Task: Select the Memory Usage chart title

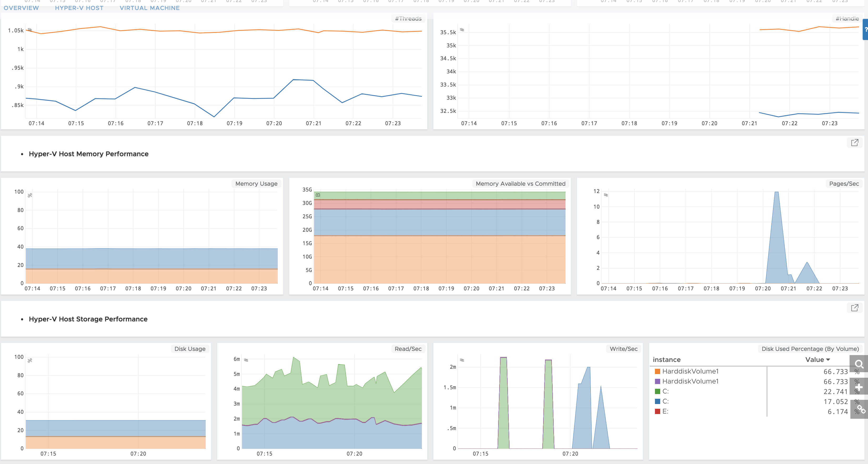Action: point(256,184)
